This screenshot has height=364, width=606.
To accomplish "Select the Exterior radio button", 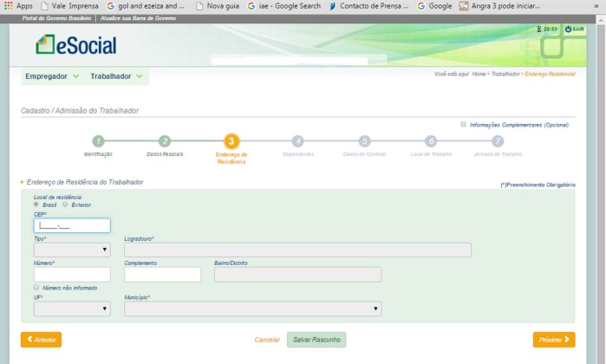I will pos(65,205).
